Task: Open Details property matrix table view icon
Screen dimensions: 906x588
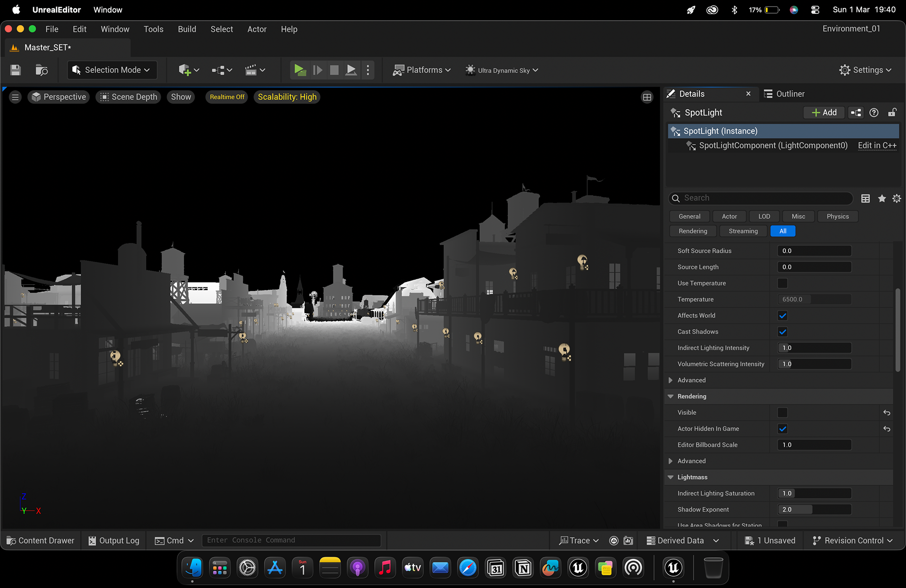Action: tap(865, 199)
